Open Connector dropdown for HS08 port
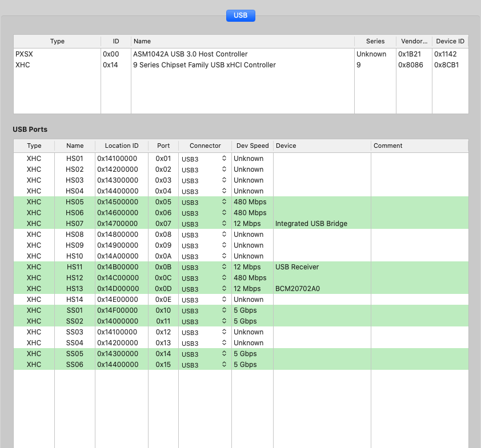 point(205,235)
